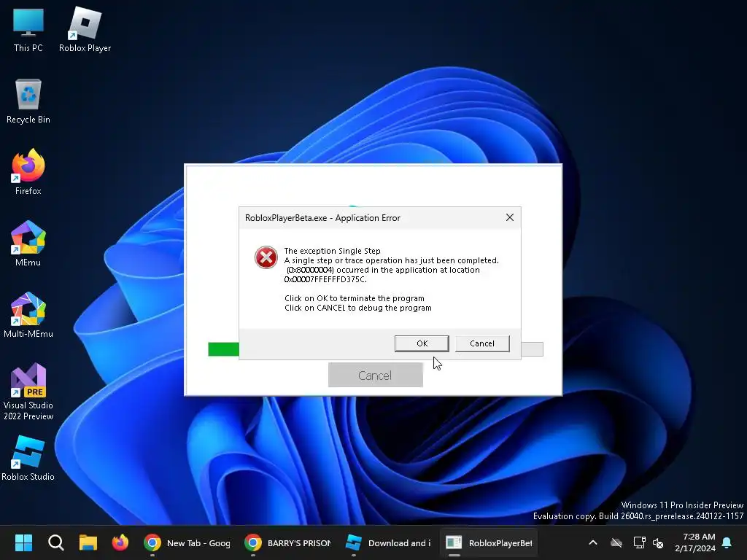The image size is (747, 560).
Task: Select the Roblox Studio desktop shortcut
Action: coord(28,458)
